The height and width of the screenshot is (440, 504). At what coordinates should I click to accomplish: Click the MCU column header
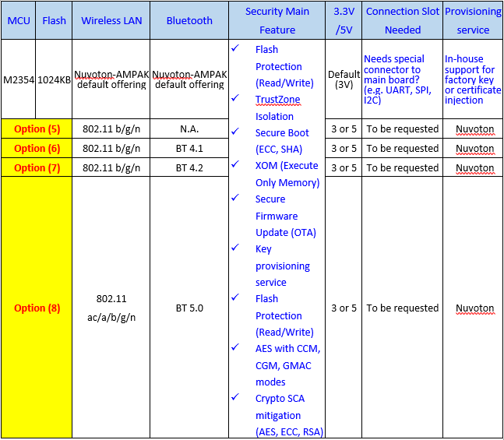19,20
